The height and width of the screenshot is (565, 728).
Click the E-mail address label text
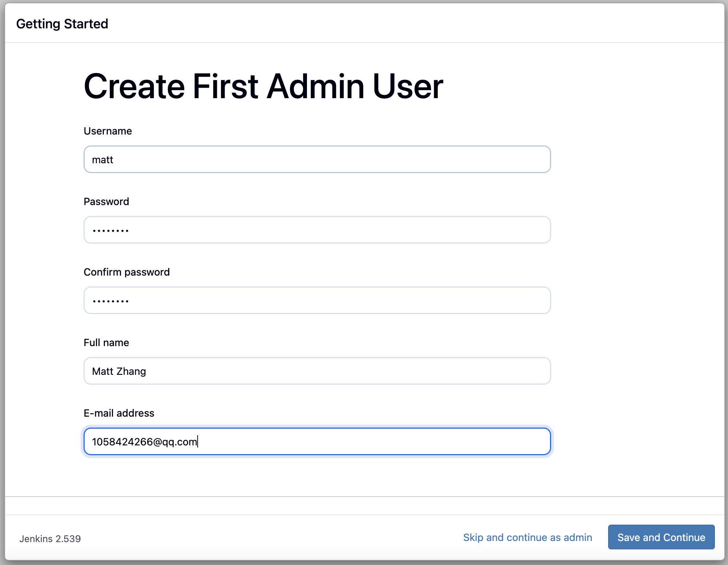click(119, 413)
